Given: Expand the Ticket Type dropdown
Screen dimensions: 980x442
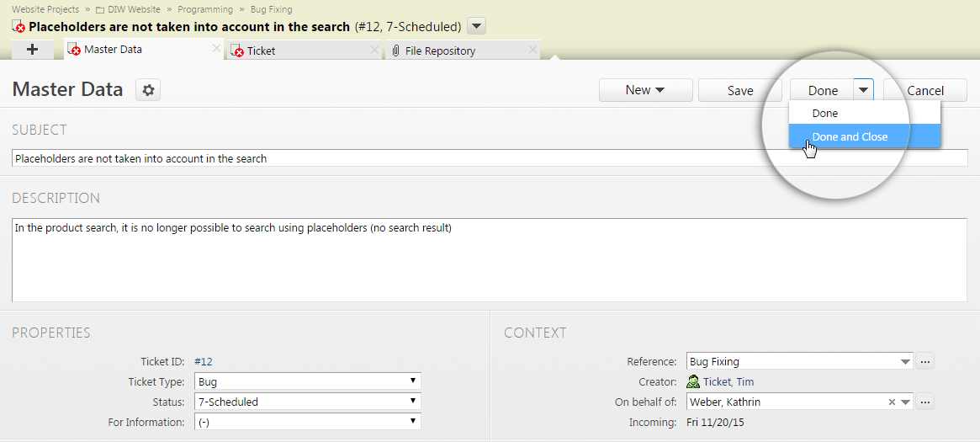Looking at the screenshot, I should (x=308, y=381).
